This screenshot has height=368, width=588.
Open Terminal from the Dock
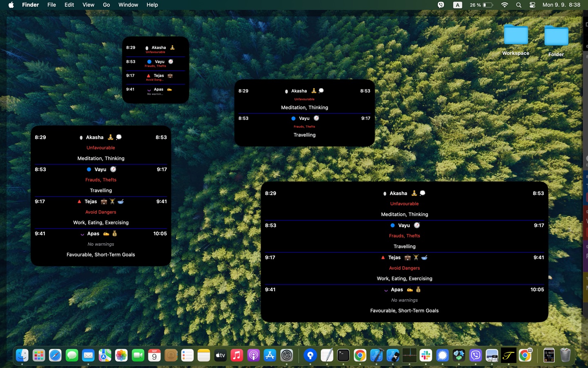343,355
